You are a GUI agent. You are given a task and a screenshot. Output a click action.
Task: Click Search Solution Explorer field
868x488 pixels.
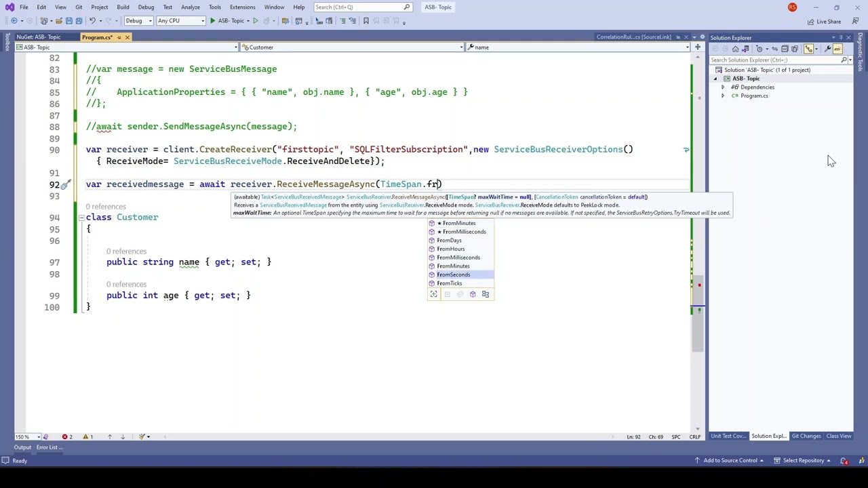click(x=775, y=60)
